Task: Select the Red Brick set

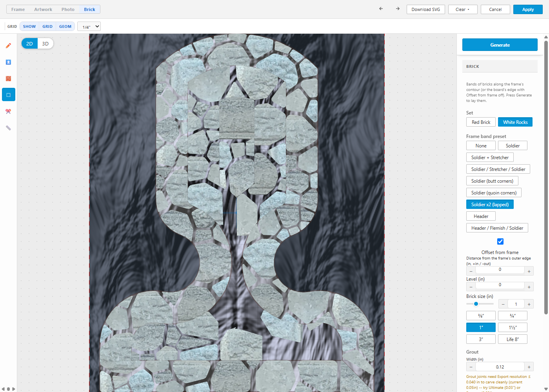Action: (481, 122)
